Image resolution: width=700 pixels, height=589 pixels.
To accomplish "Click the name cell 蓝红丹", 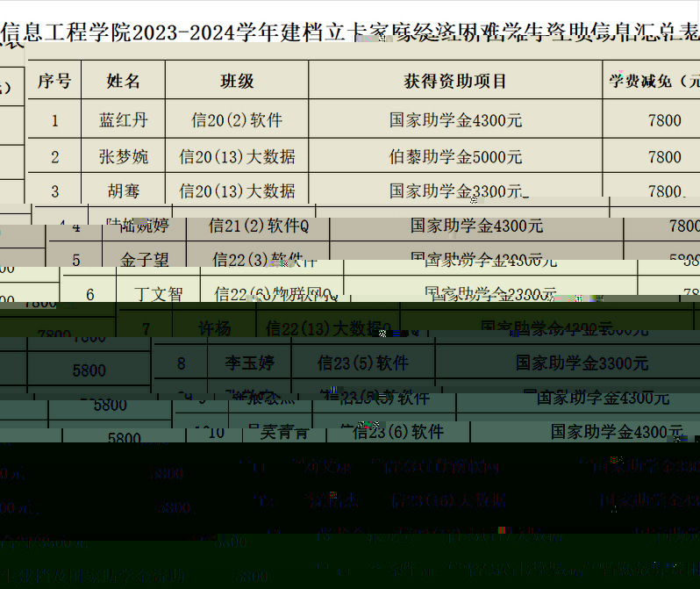I will pyautogui.click(x=124, y=121).
